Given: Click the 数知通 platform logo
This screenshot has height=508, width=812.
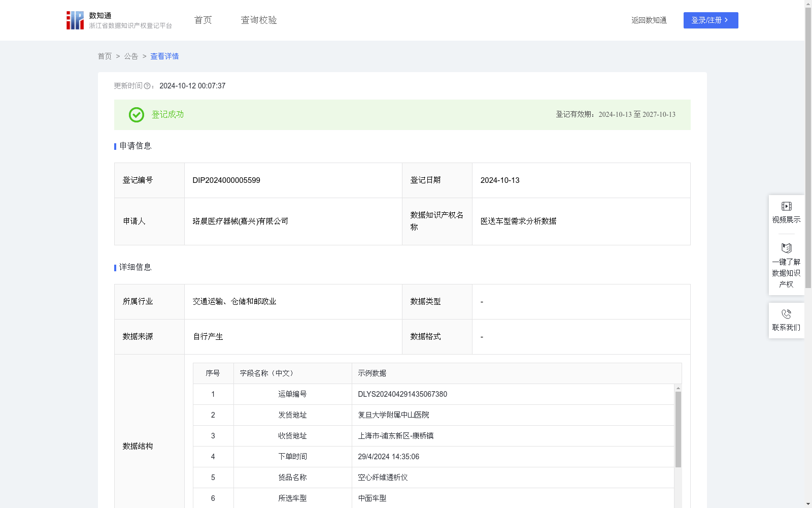Looking at the screenshot, I should point(119,20).
